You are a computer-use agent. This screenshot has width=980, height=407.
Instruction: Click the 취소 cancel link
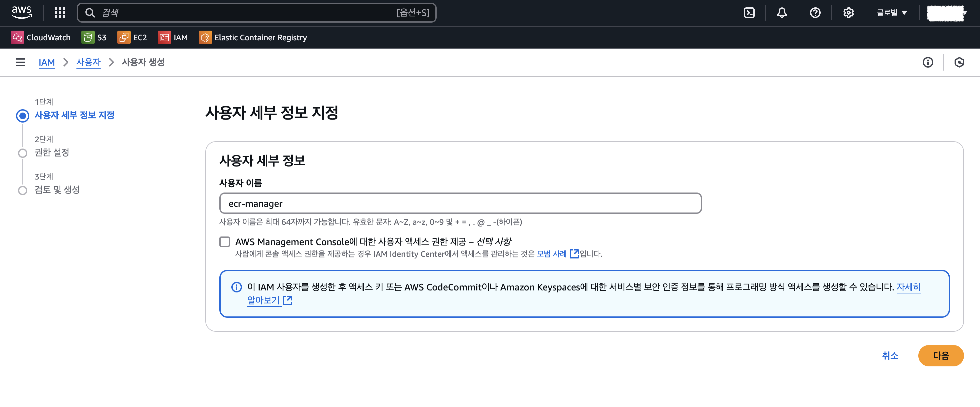(890, 356)
